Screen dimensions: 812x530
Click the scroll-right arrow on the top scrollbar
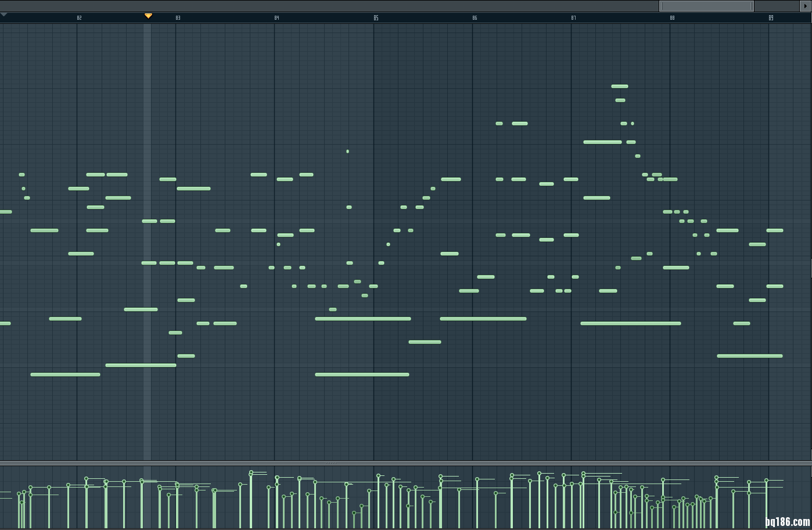pyautogui.click(x=806, y=6)
